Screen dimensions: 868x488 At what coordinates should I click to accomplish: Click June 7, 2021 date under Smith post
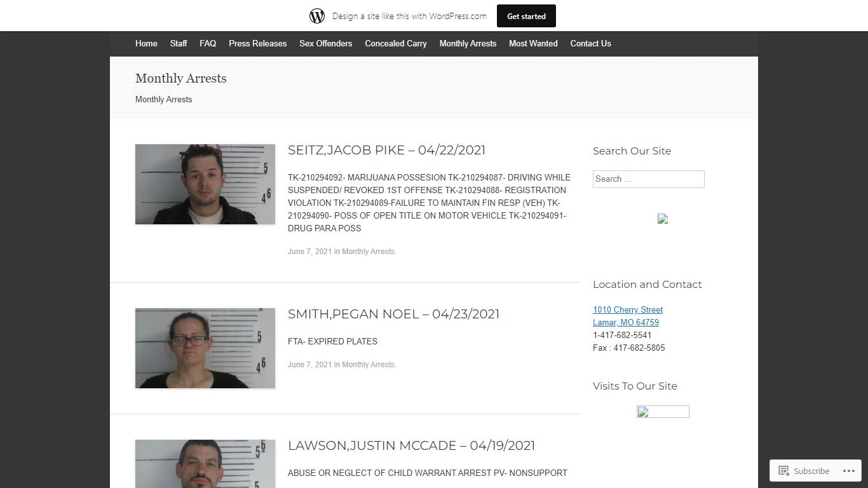310,365
